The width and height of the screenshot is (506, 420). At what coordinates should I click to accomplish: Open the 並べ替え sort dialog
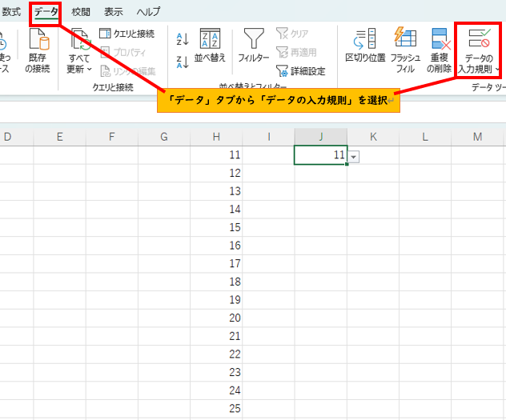pos(210,45)
